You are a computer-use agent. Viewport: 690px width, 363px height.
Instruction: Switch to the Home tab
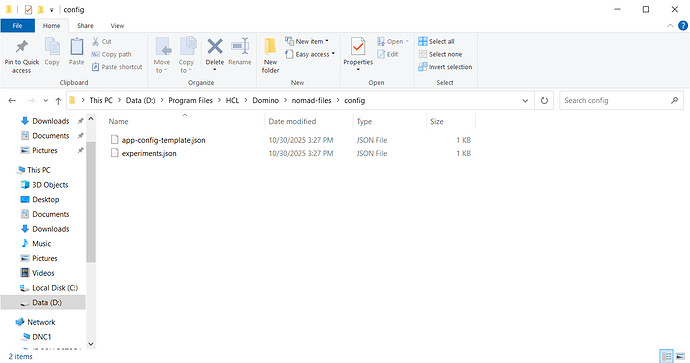click(x=51, y=26)
